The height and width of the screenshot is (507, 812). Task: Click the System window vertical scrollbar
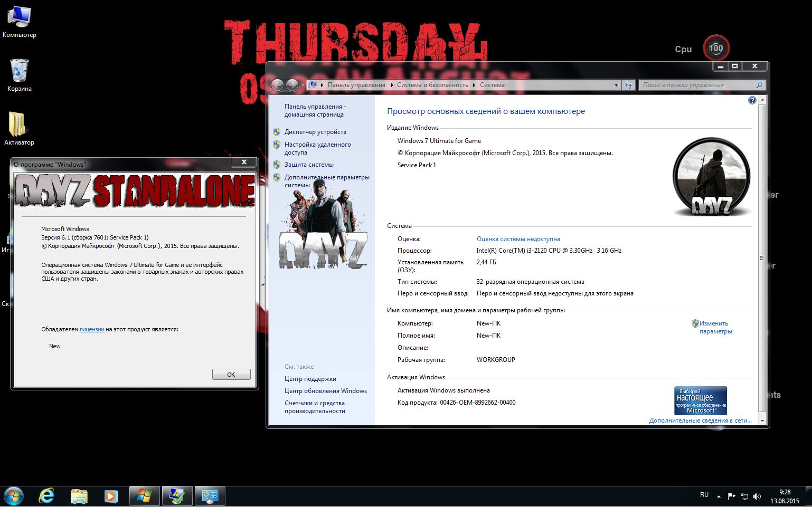(762, 257)
